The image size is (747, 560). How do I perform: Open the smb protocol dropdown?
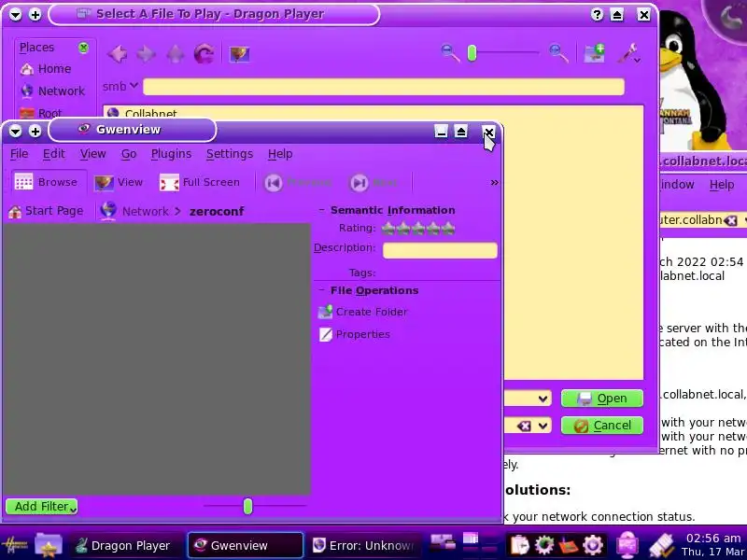point(120,86)
